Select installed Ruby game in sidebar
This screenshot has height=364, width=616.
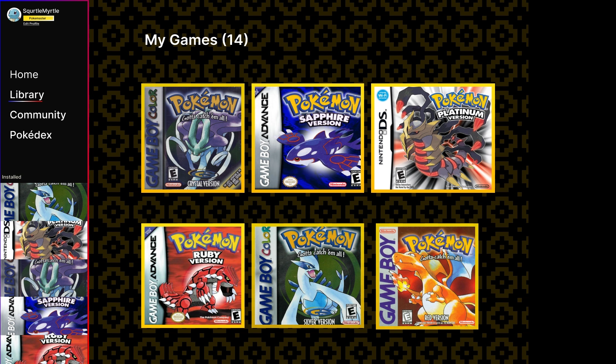[x=44, y=349]
